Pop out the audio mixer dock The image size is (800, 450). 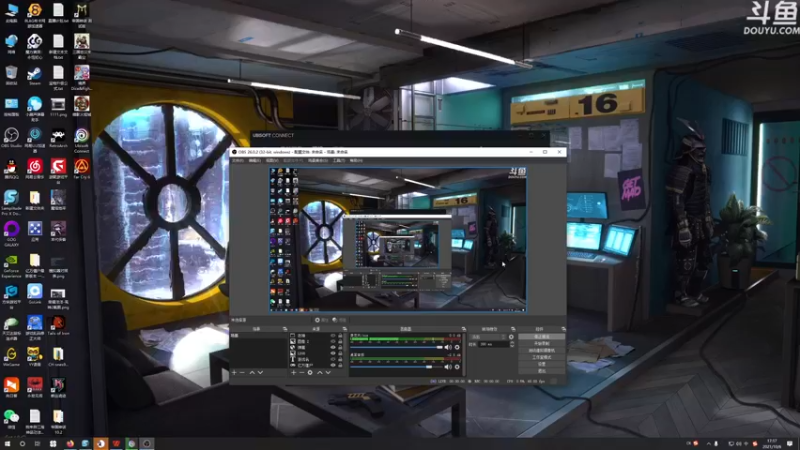464,329
